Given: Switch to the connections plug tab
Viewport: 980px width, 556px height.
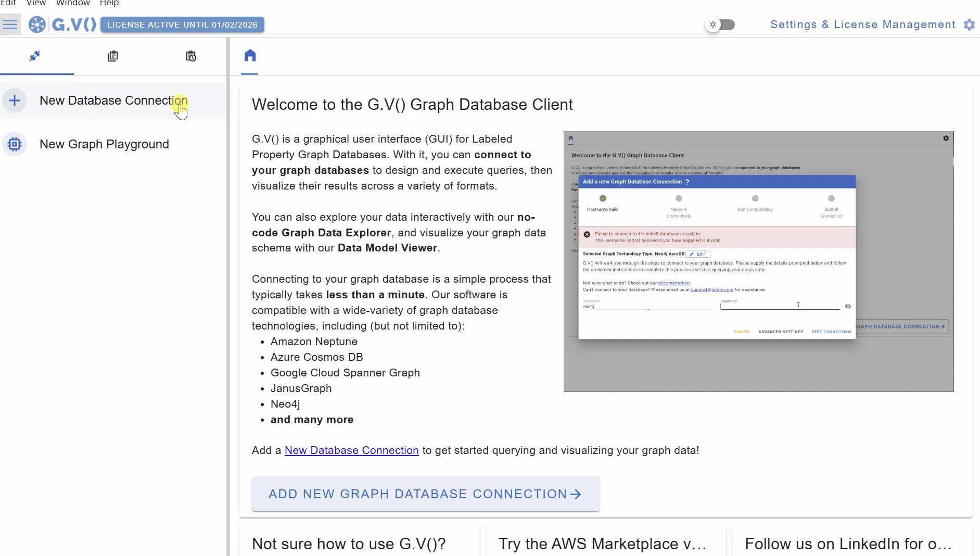Looking at the screenshot, I should (x=35, y=56).
